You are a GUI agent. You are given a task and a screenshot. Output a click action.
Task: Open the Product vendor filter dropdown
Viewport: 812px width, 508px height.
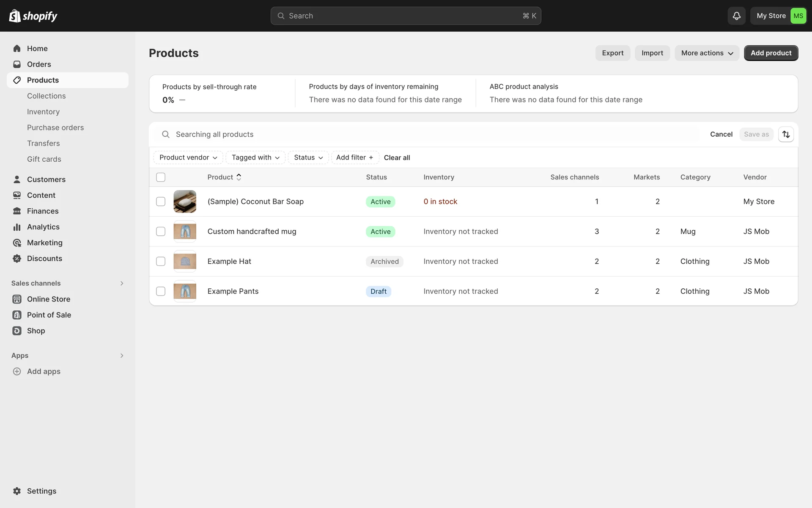[x=188, y=157]
